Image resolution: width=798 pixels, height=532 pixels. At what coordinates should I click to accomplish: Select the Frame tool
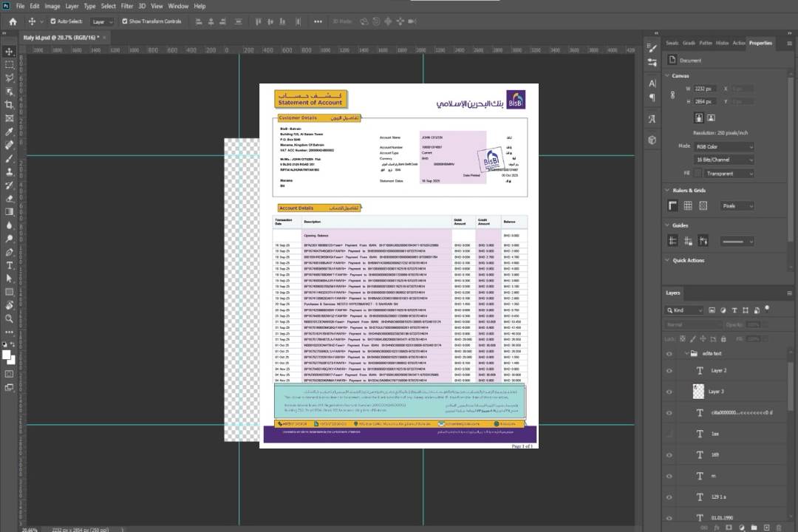pyautogui.click(x=9, y=118)
